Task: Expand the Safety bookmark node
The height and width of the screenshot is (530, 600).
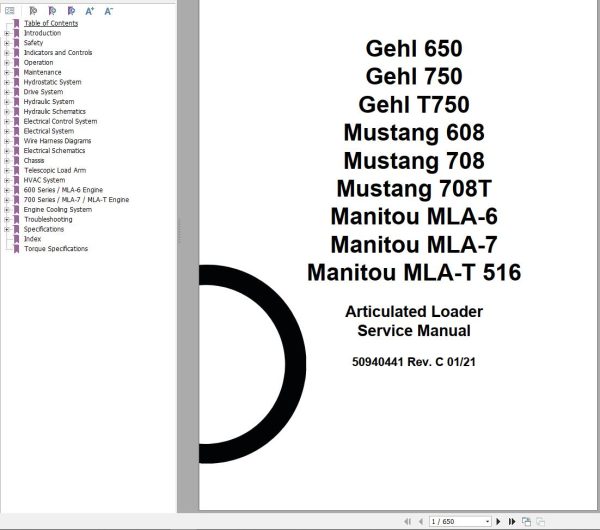Action: pyautogui.click(x=7, y=43)
